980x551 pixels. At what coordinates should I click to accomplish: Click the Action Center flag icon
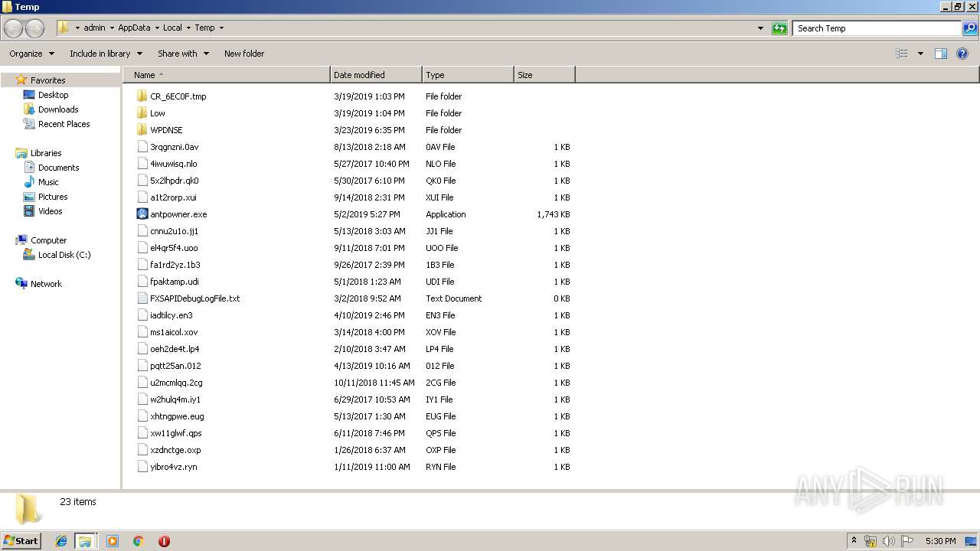point(907,541)
